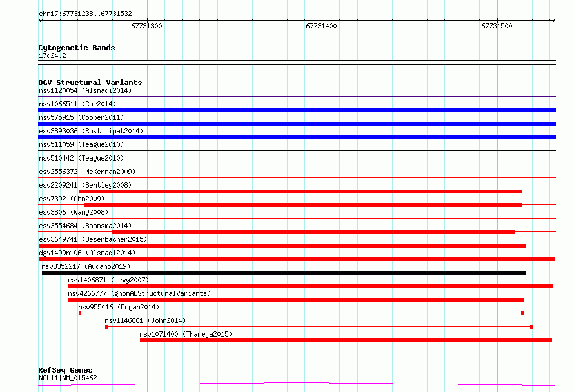Open variant esv3649741 (Besenbacher2015) label
This screenshot has height=392, width=574.
point(93,239)
